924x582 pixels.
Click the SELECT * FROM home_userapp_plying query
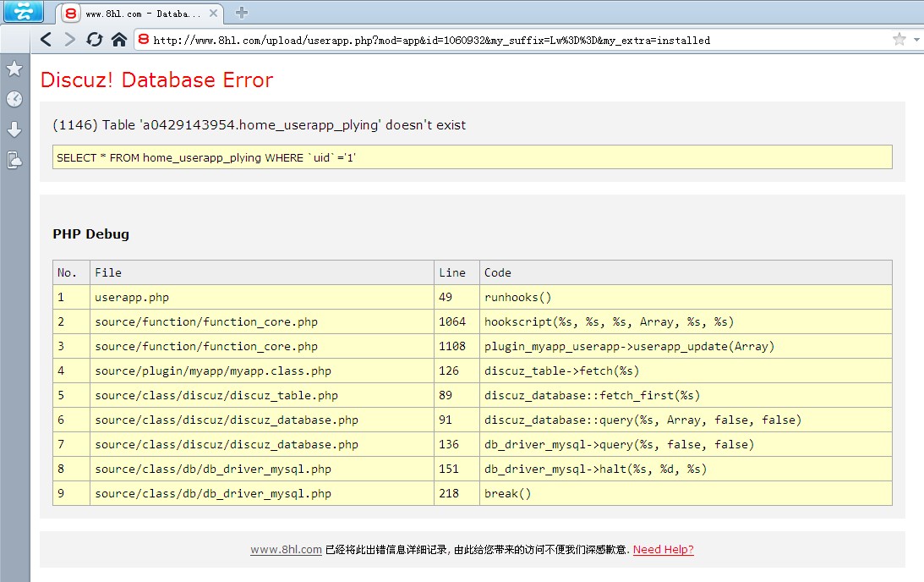point(205,157)
